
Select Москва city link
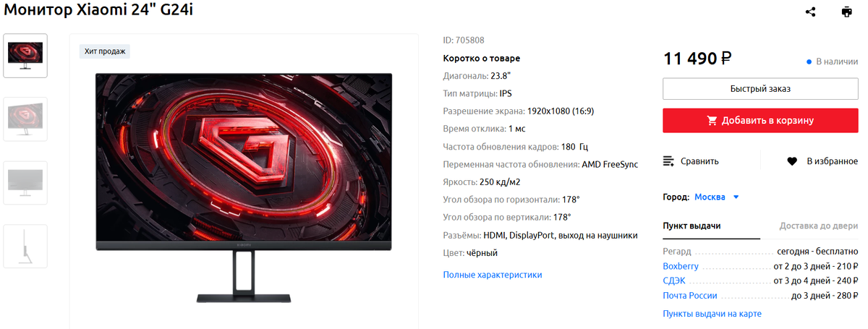tap(710, 197)
